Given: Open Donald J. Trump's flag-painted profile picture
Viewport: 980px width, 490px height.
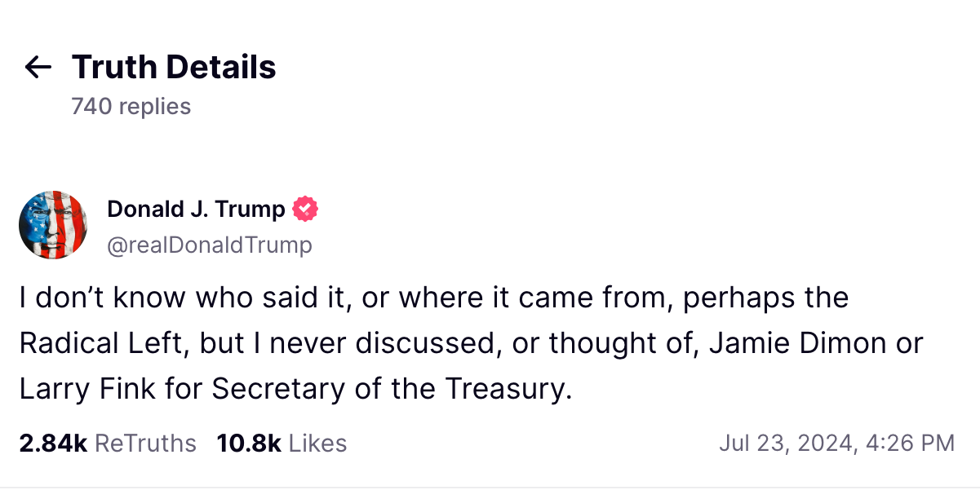Looking at the screenshot, I should point(53,225).
